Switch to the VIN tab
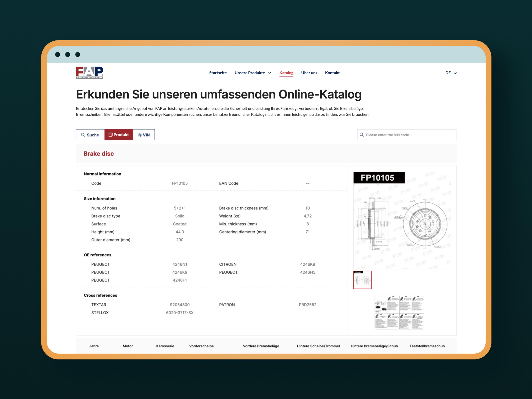532x399 pixels. click(x=144, y=135)
